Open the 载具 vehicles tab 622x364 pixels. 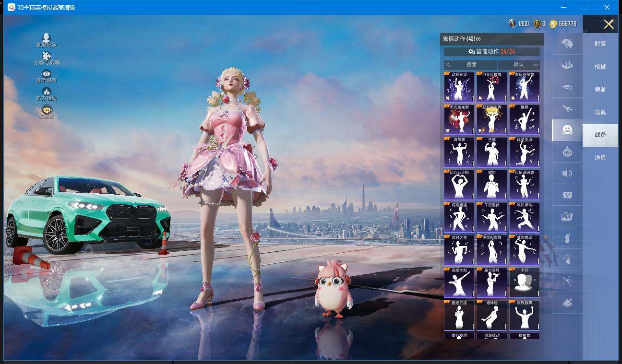(x=600, y=112)
